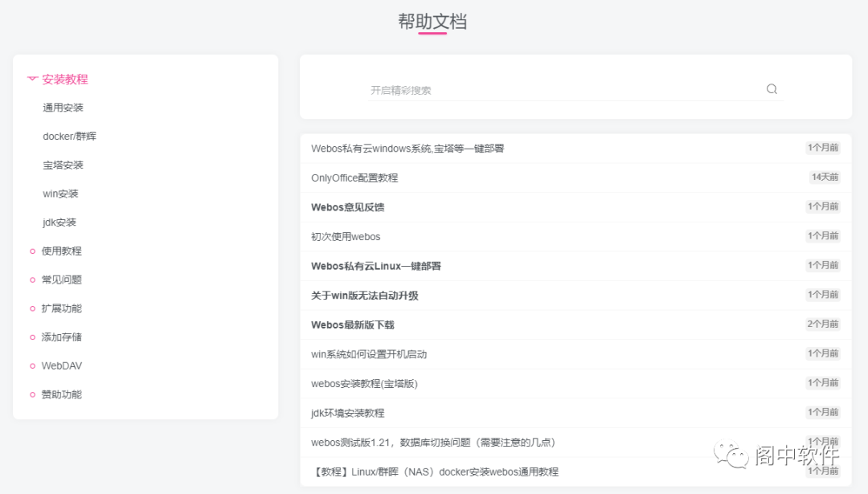Select 通用安装 in sidebar
Viewport: 868px width, 494px height.
(x=63, y=108)
